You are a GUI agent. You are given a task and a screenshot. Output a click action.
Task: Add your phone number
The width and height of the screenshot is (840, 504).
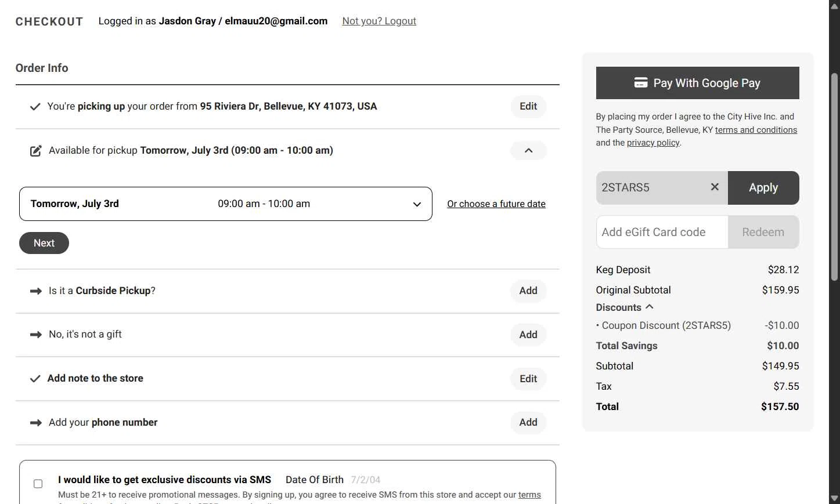point(528,422)
